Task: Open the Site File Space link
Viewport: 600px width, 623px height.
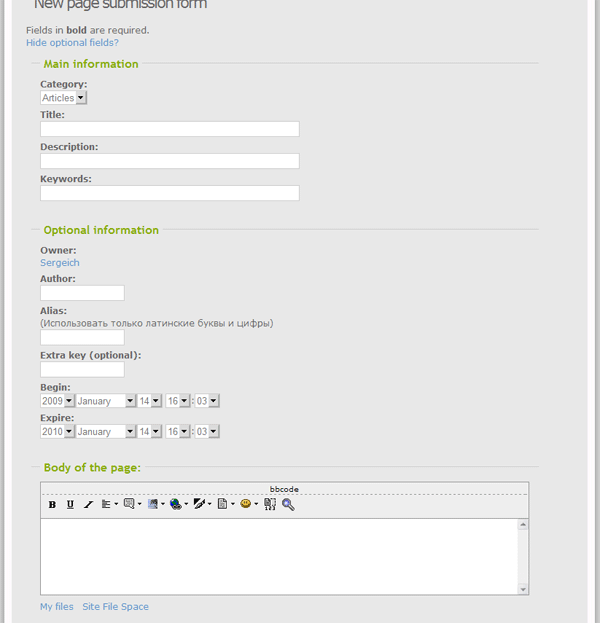Action: click(x=115, y=607)
